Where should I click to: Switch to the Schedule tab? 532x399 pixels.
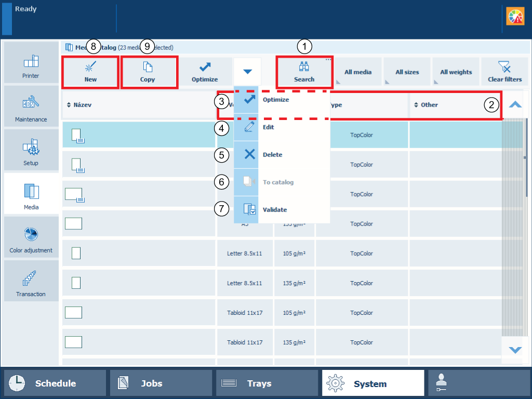pyautogui.click(x=55, y=383)
